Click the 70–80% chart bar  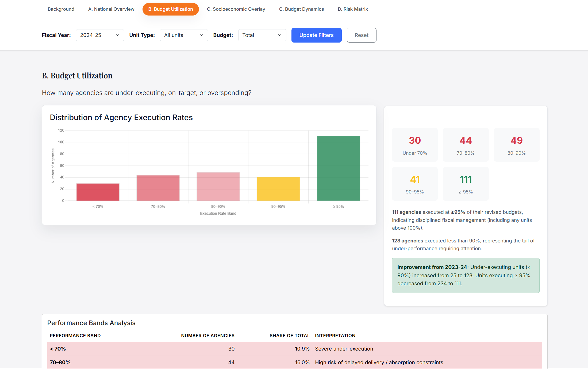(x=158, y=188)
